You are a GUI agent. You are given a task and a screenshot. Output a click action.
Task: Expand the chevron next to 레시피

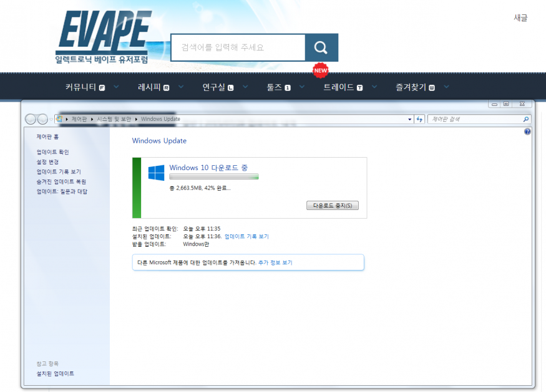[181, 87]
